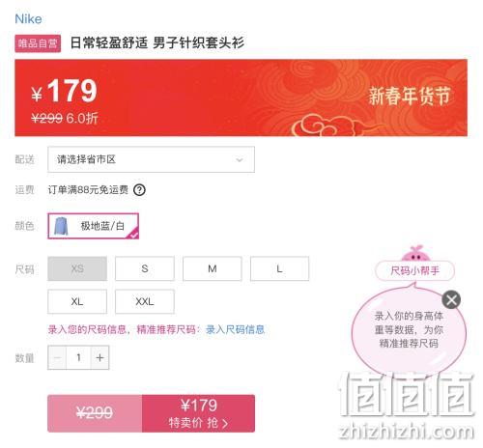Click the 录入尺码信息 link
The height and width of the screenshot is (448, 483).
click(236, 329)
